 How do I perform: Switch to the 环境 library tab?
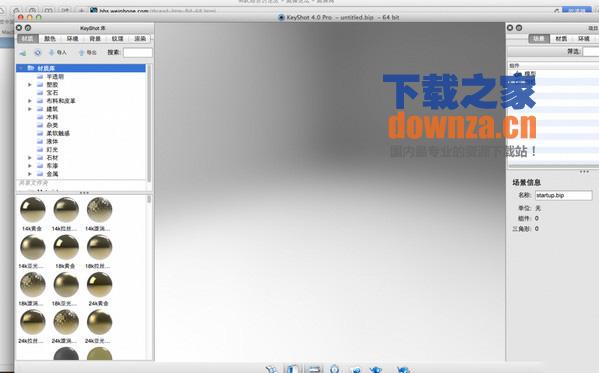(72, 39)
